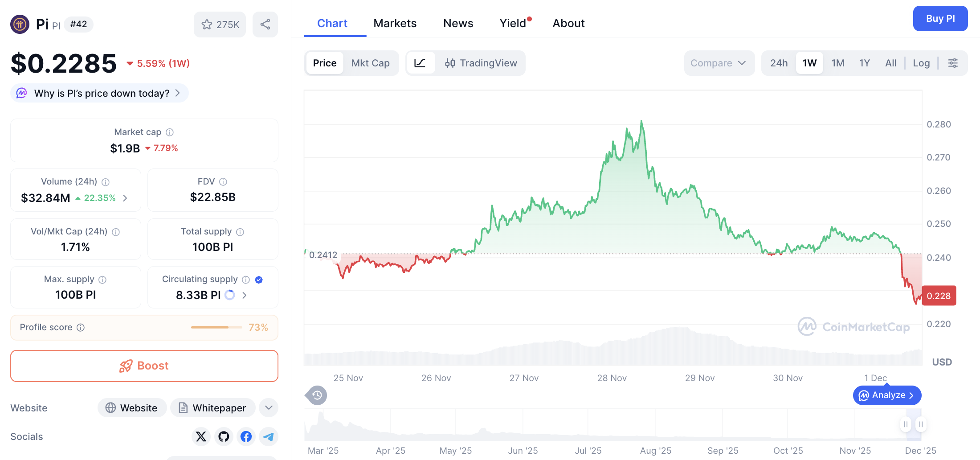The height and width of the screenshot is (460, 980).
Task: Click the Buy PI button
Action: pyautogui.click(x=940, y=18)
